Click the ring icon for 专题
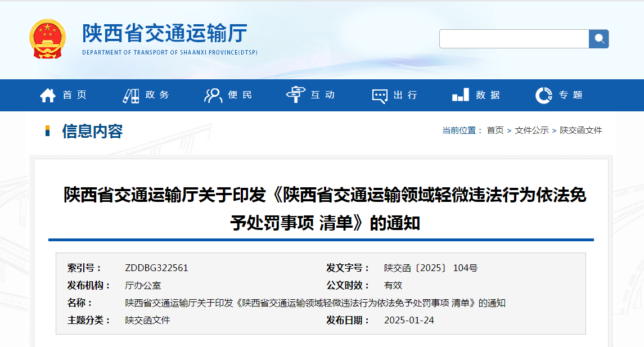Image resolution: width=644 pixels, height=347 pixels. coord(543,96)
